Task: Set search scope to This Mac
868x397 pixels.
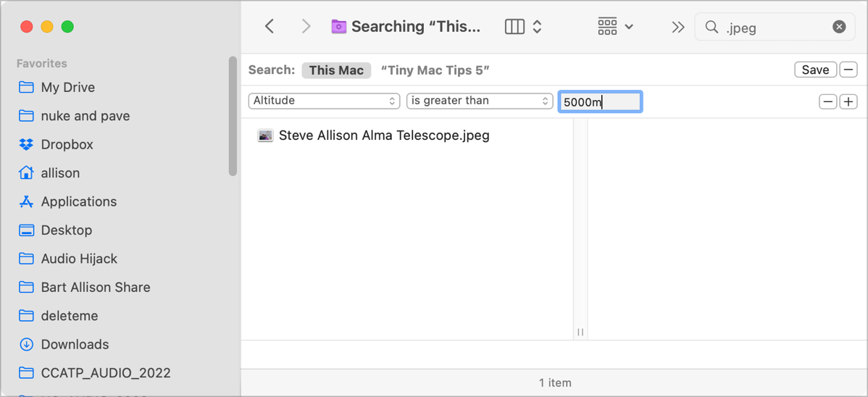Action: [336, 70]
